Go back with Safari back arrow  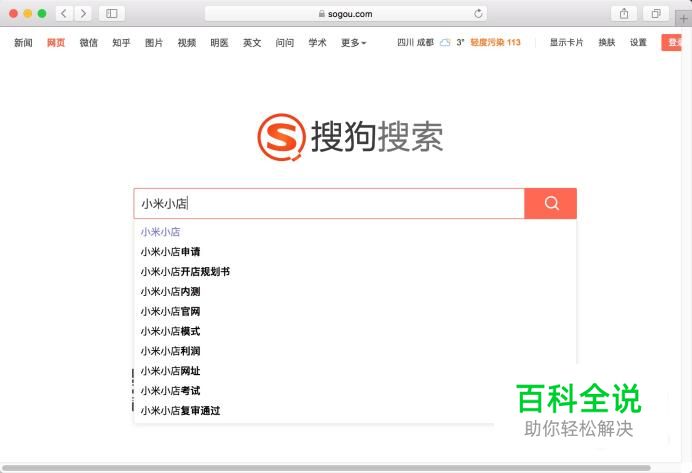pyautogui.click(x=64, y=14)
